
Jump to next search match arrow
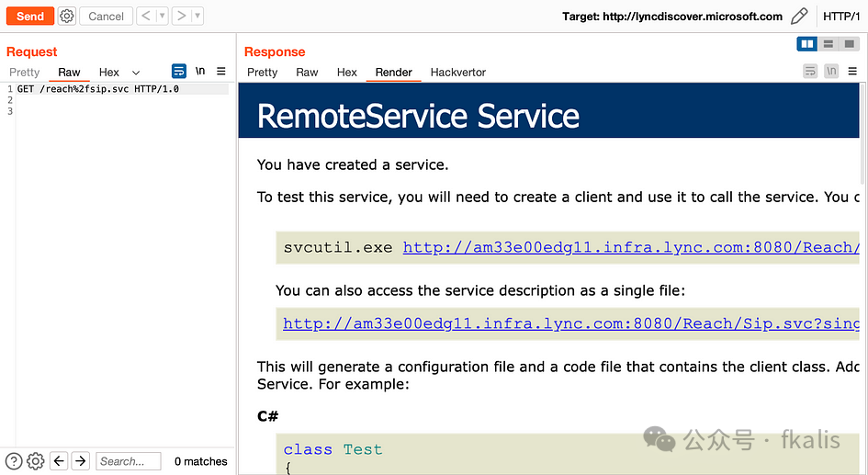tap(80, 460)
